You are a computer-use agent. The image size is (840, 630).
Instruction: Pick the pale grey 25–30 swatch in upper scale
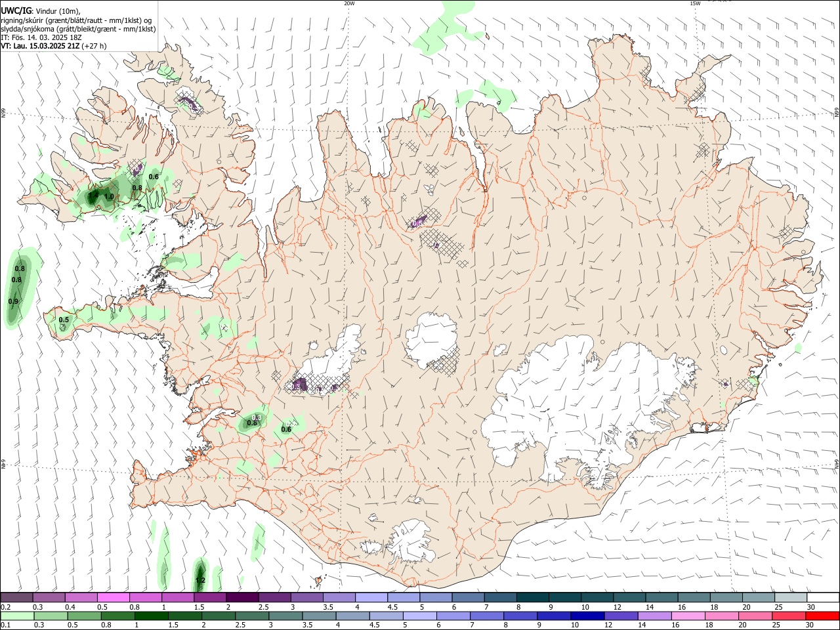click(x=790, y=598)
